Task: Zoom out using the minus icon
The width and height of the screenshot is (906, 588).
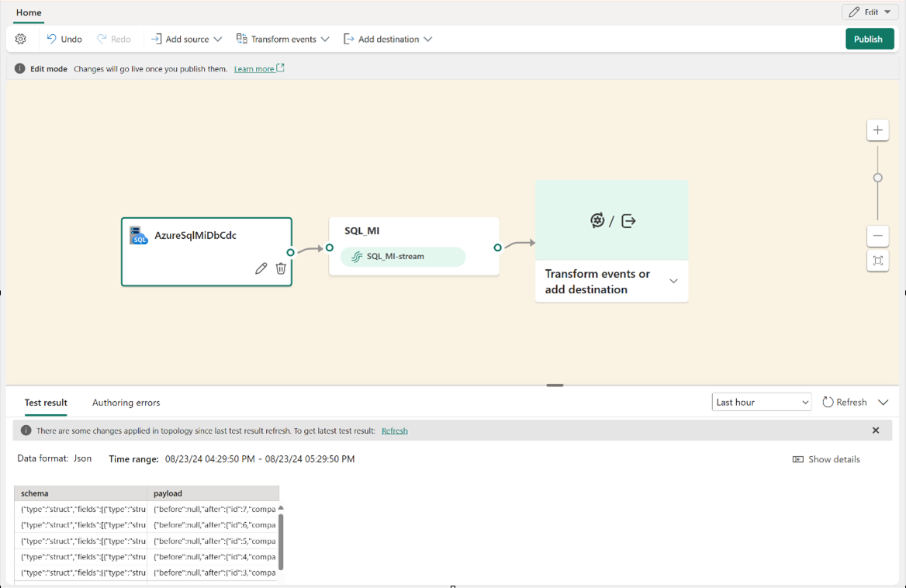Action: 877,236
